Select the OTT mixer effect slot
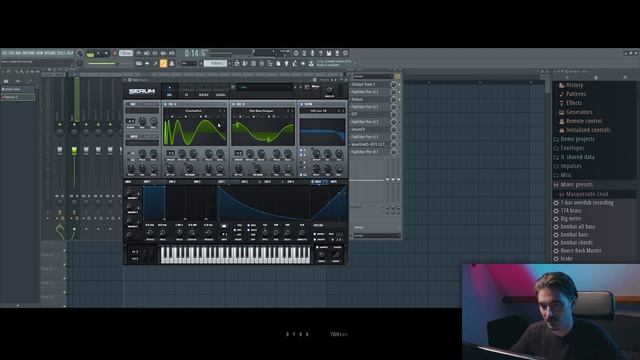This screenshot has height=360, width=640. click(x=369, y=114)
